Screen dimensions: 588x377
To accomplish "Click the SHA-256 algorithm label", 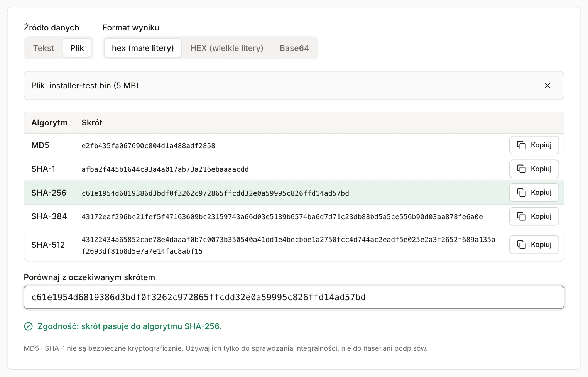I will (x=49, y=193).
